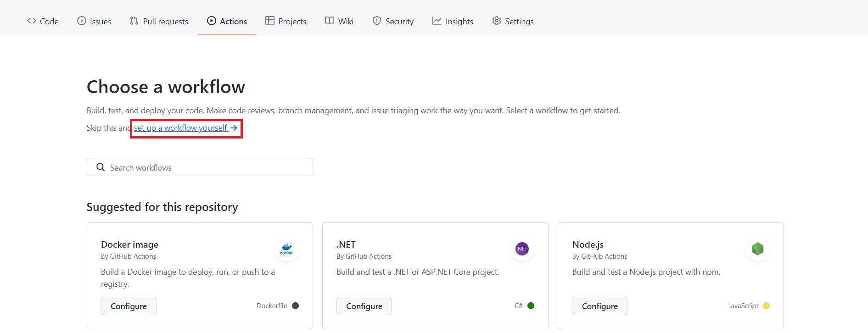
Task: Click the green C# language dot
Action: [531, 306]
